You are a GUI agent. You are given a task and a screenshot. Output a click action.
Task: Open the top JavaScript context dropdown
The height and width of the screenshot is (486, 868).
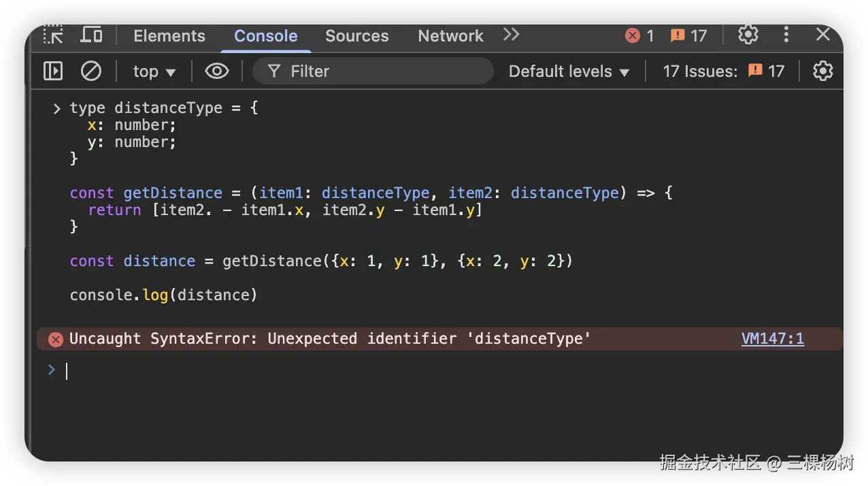[154, 71]
